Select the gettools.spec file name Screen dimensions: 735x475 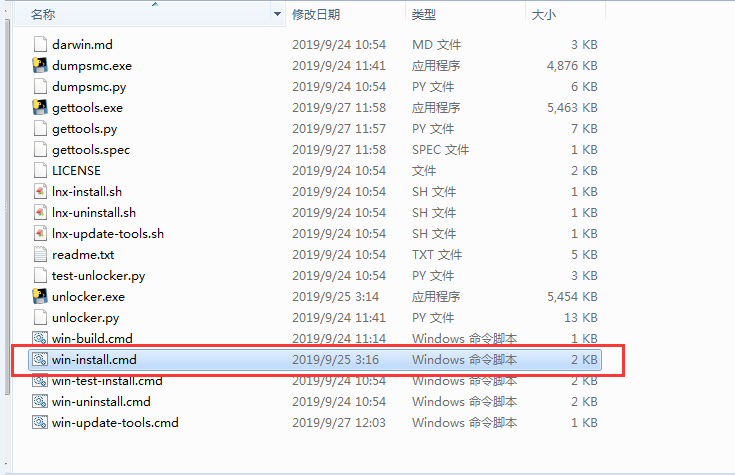91,150
